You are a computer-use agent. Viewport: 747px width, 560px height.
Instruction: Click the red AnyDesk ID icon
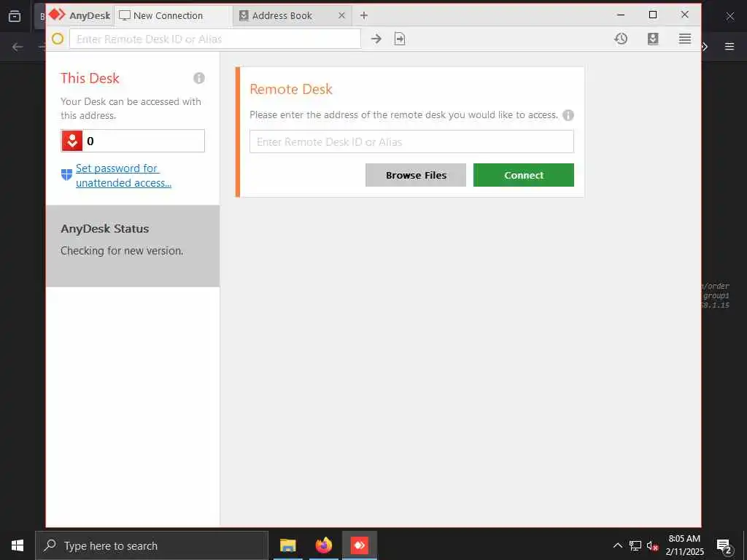tap(72, 141)
